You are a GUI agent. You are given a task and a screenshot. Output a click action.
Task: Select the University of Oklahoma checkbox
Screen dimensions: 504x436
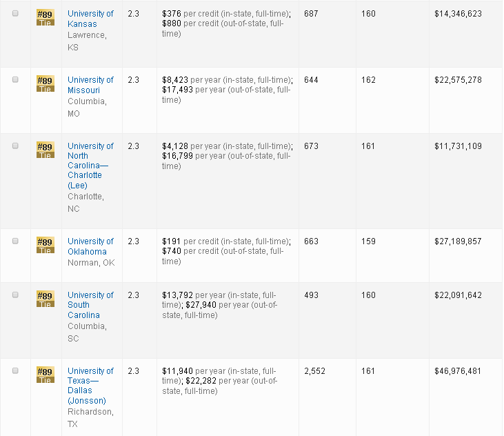pyautogui.click(x=15, y=241)
